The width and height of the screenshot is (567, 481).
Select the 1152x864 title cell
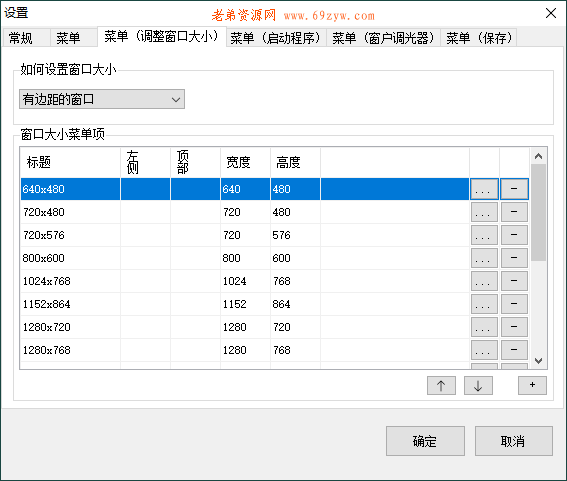click(71, 304)
